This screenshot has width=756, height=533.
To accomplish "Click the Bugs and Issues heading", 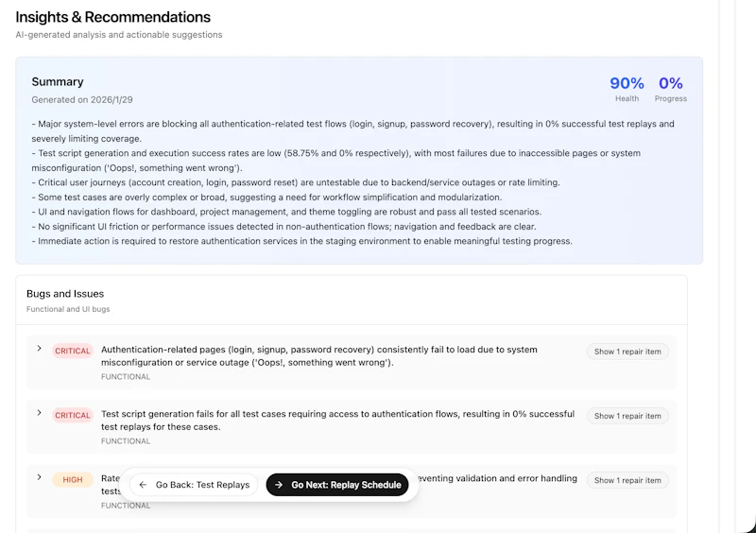I will point(65,294).
